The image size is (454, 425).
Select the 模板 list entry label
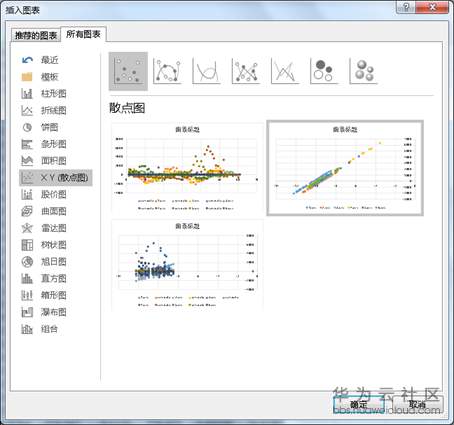coord(50,77)
